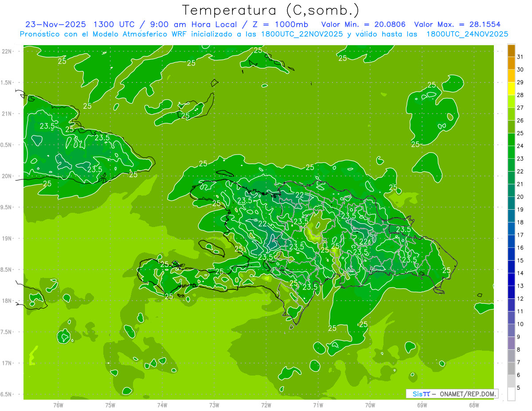Click the 17N latitude axis label
The image size is (532, 411).
coord(8,364)
